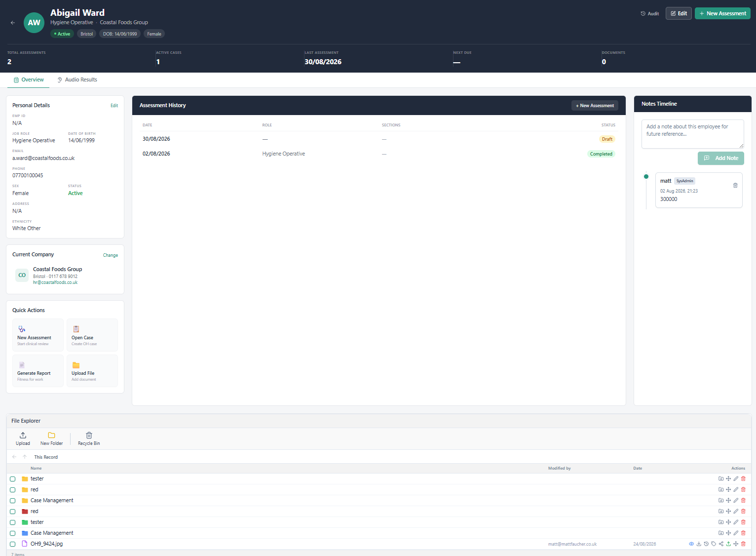View version history of OH9_9424.jpg

click(x=706, y=544)
